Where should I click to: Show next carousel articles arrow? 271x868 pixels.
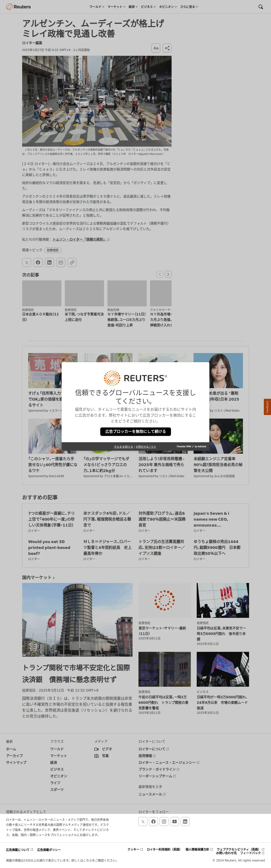click(168, 274)
